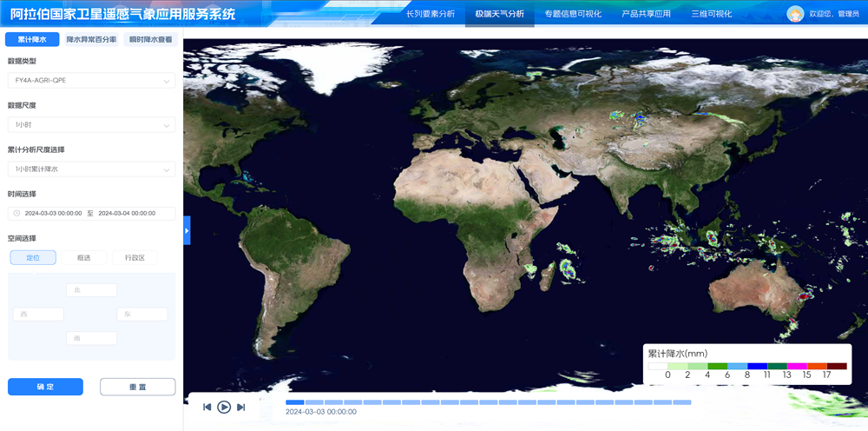868x431 pixels.
Task: Click the 北 north coordinate input field
Action: (x=91, y=290)
